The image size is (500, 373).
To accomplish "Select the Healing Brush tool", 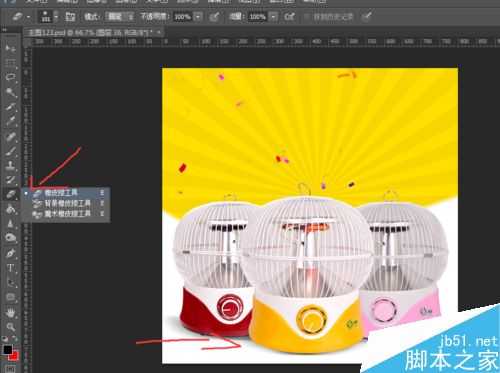I will click(x=11, y=137).
